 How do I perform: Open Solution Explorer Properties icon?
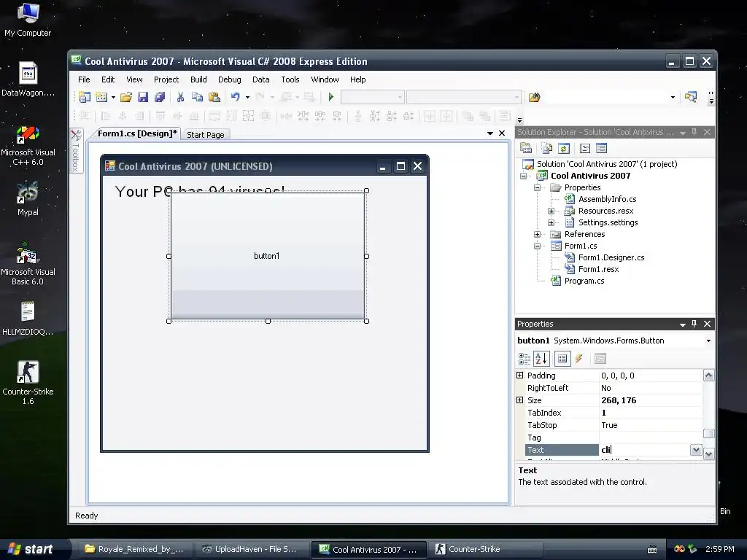pos(526,148)
